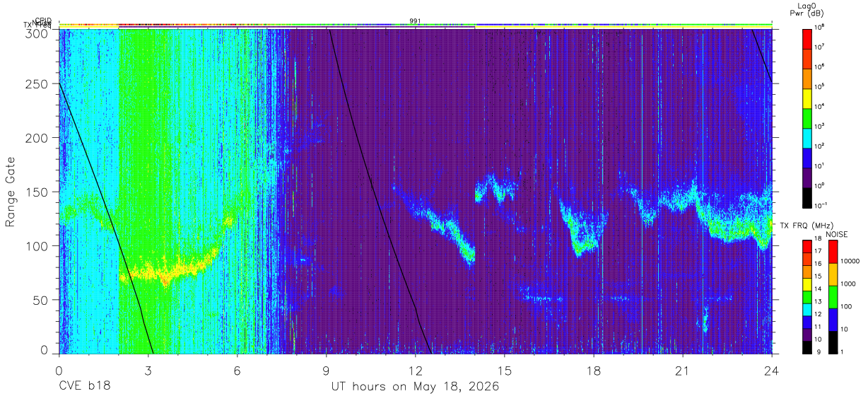Image resolution: width=868 pixels, height=401 pixels.
Task: Click the 'UT hours on May 18, 2026' axis title
Action: click(416, 387)
